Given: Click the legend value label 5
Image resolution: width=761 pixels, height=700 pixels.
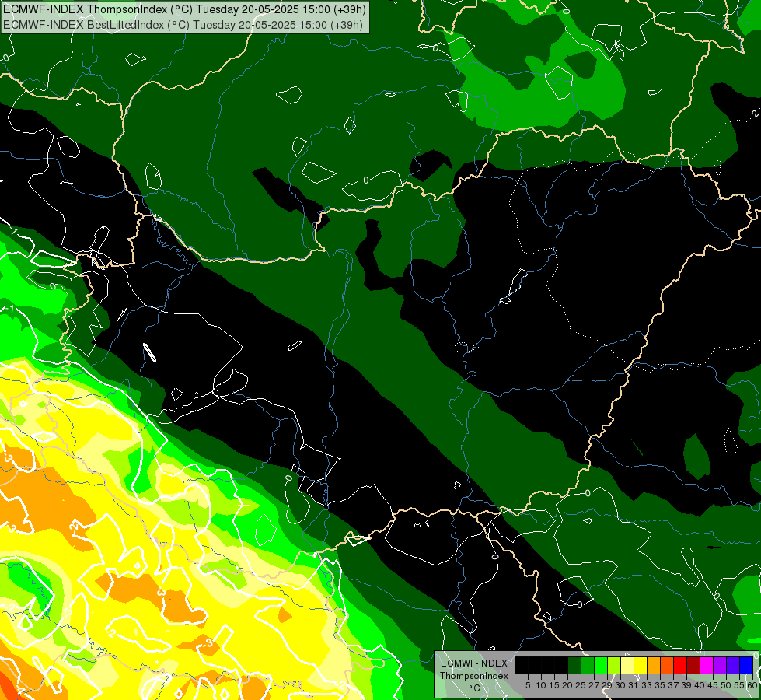Looking at the screenshot, I should coord(528,685).
